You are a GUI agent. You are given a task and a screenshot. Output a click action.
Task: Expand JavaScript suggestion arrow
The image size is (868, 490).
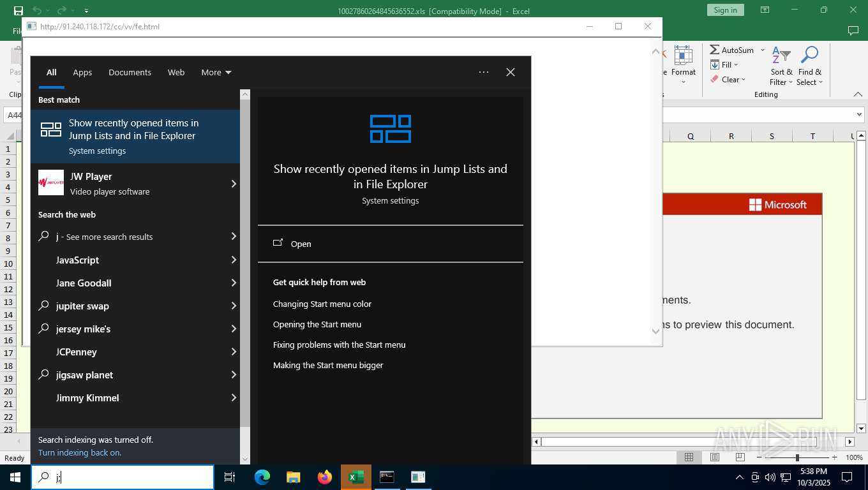point(234,260)
